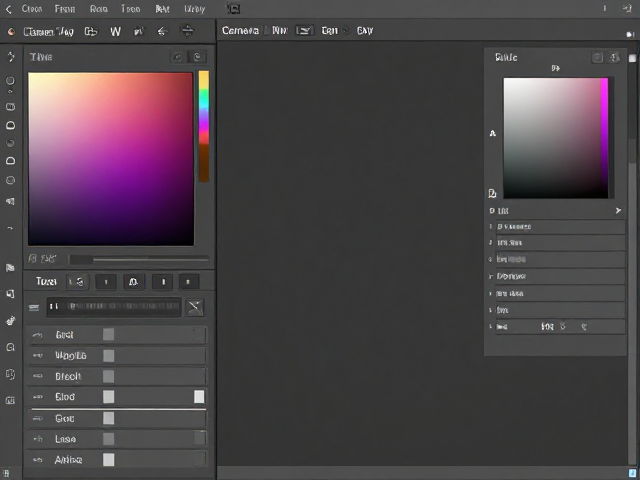This screenshot has width=640, height=480.
Task: Click the square frame icon in the top menu bar
Action: tap(233, 9)
